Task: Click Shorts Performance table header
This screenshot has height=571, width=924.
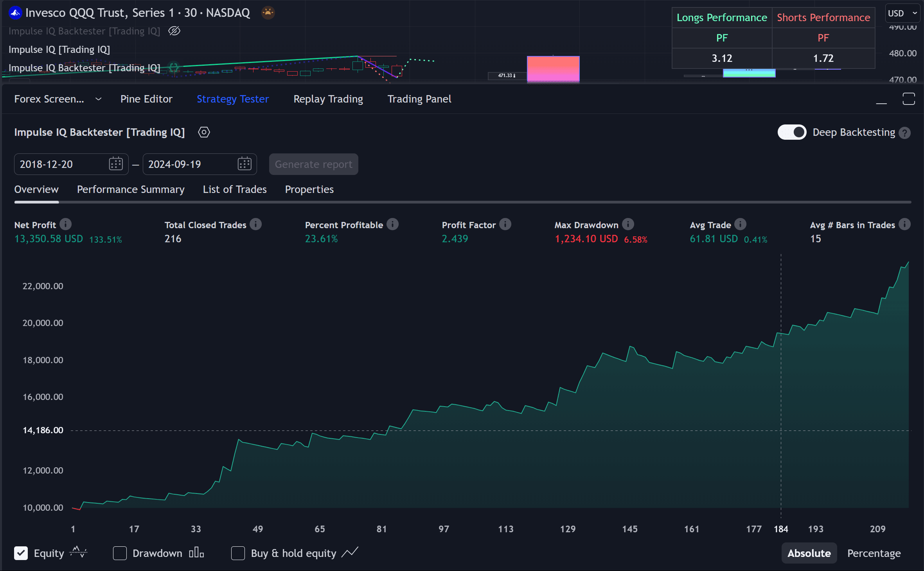Action: [823, 18]
